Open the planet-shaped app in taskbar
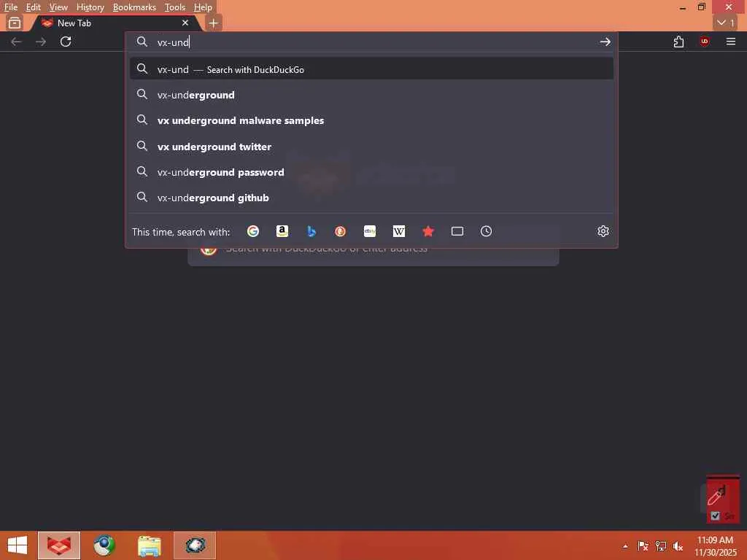Viewport: 747px width, 560px height. click(195, 545)
